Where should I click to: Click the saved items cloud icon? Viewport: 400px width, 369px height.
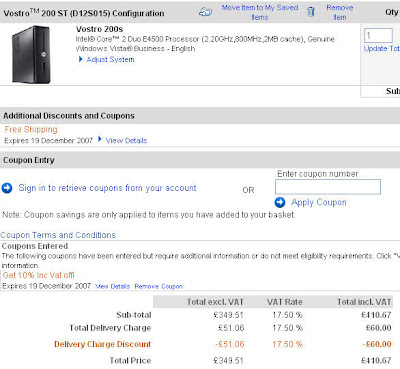pyautogui.click(x=205, y=12)
